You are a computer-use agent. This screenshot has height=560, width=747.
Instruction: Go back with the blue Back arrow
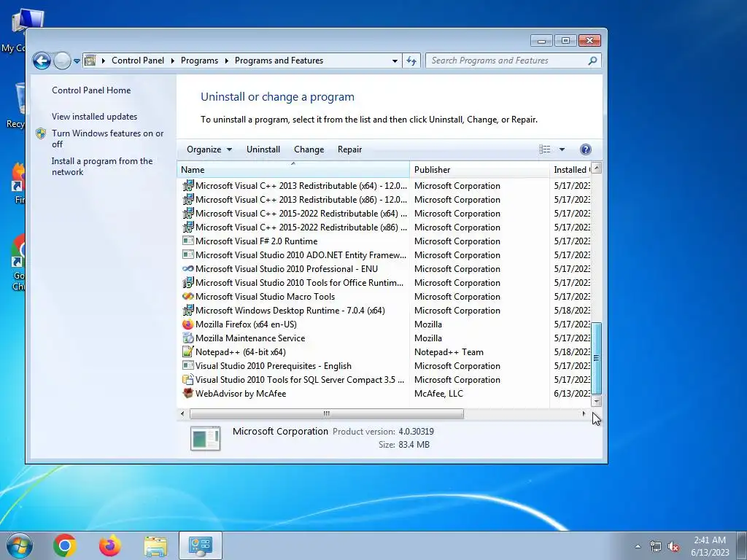tap(42, 61)
